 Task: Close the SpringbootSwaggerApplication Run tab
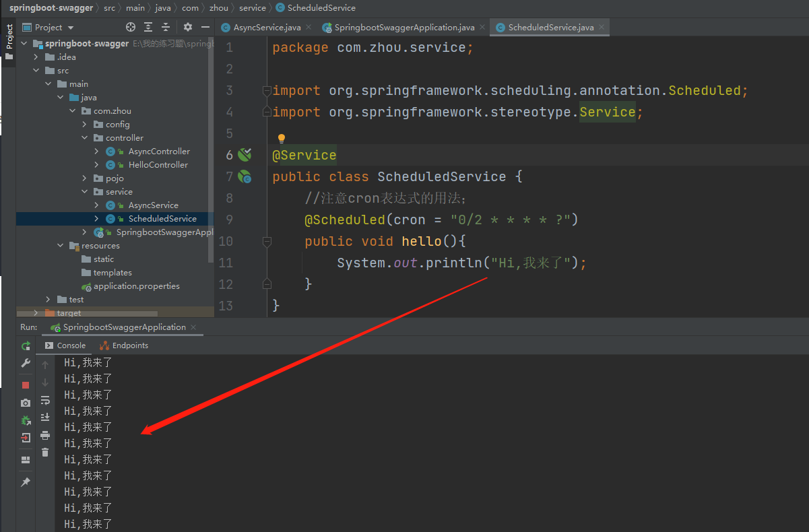pyautogui.click(x=194, y=328)
